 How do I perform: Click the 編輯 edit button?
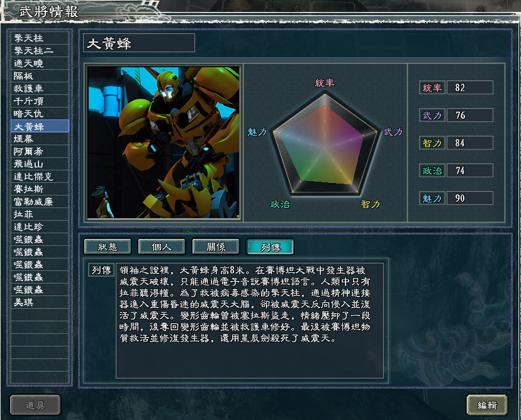[487, 405]
